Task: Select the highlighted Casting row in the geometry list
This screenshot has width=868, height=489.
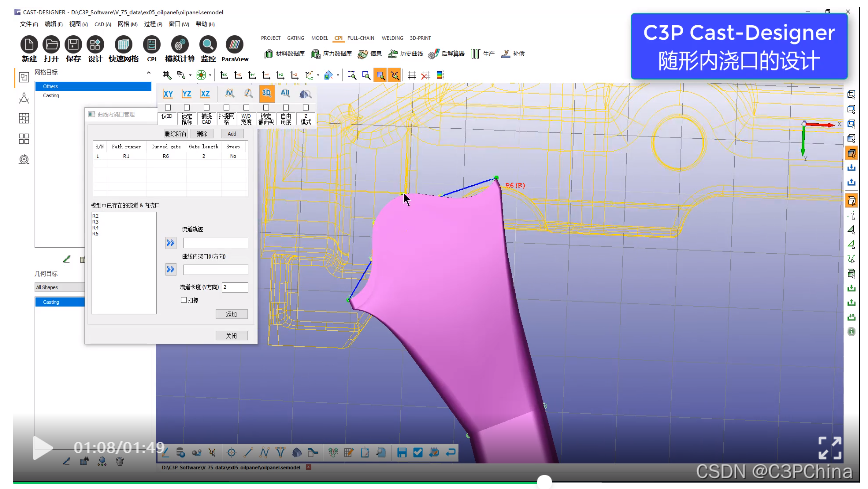Action: (x=60, y=302)
